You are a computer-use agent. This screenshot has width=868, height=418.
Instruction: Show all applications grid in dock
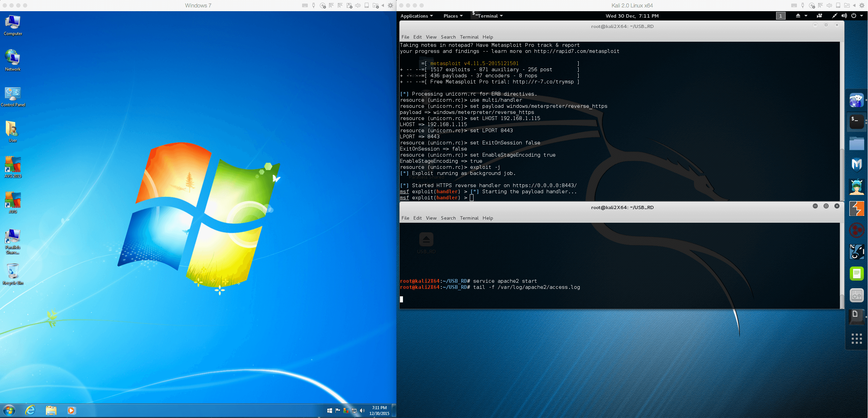pyautogui.click(x=856, y=338)
